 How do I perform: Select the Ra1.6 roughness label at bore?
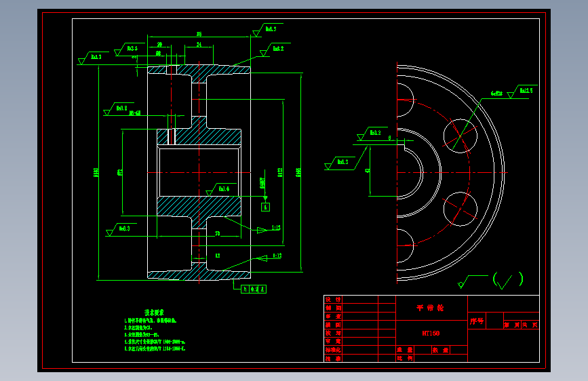(x=224, y=189)
